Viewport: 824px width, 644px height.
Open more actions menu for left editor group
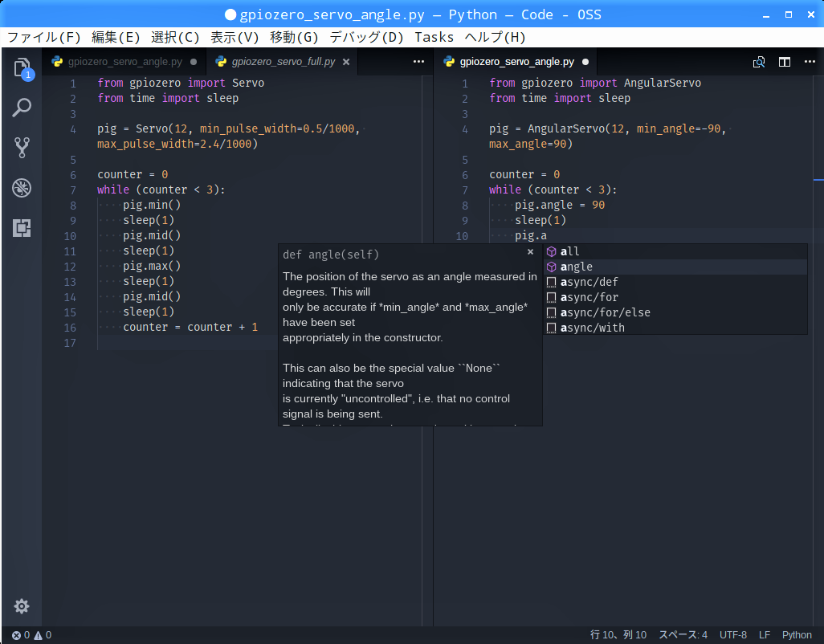(x=419, y=62)
